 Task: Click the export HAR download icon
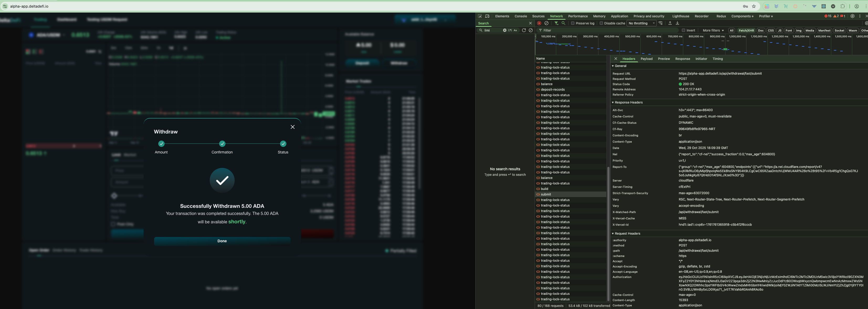[x=677, y=23]
